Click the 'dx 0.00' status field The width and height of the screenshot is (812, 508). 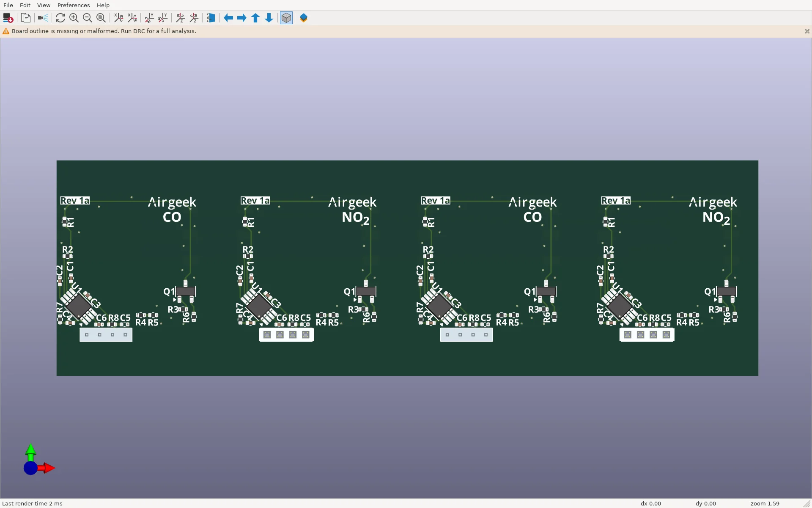coord(650,503)
